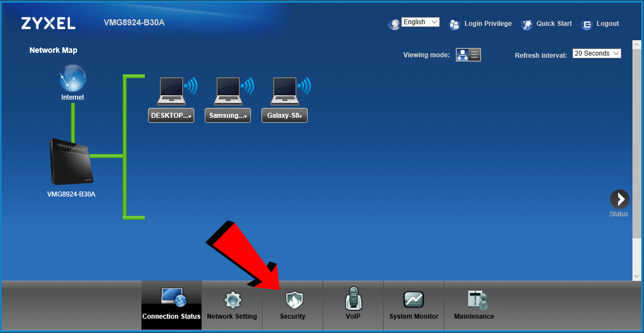Click the scrollbar down arrow

tap(637, 276)
